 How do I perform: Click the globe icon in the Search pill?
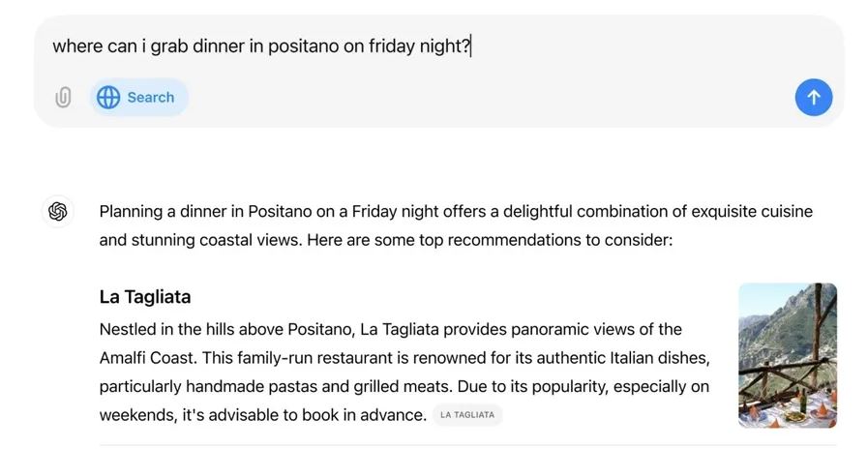[x=108, y=98]
